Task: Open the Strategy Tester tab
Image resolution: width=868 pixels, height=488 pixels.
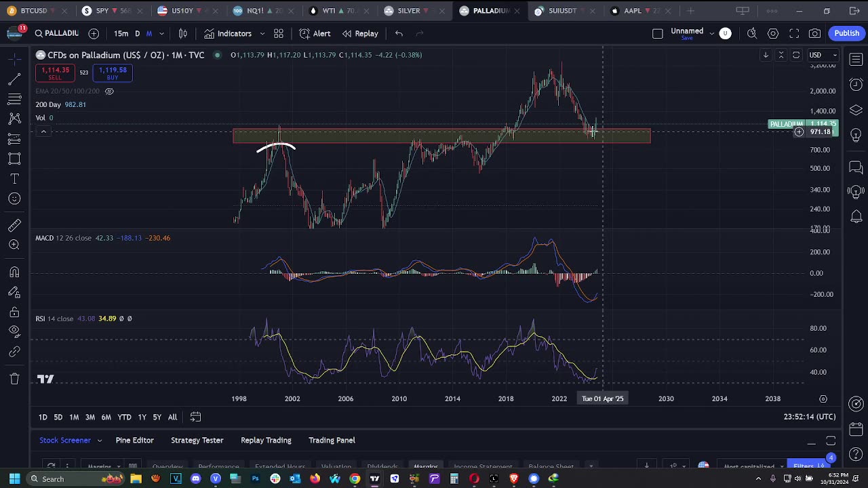Action: tap(197, 441)
